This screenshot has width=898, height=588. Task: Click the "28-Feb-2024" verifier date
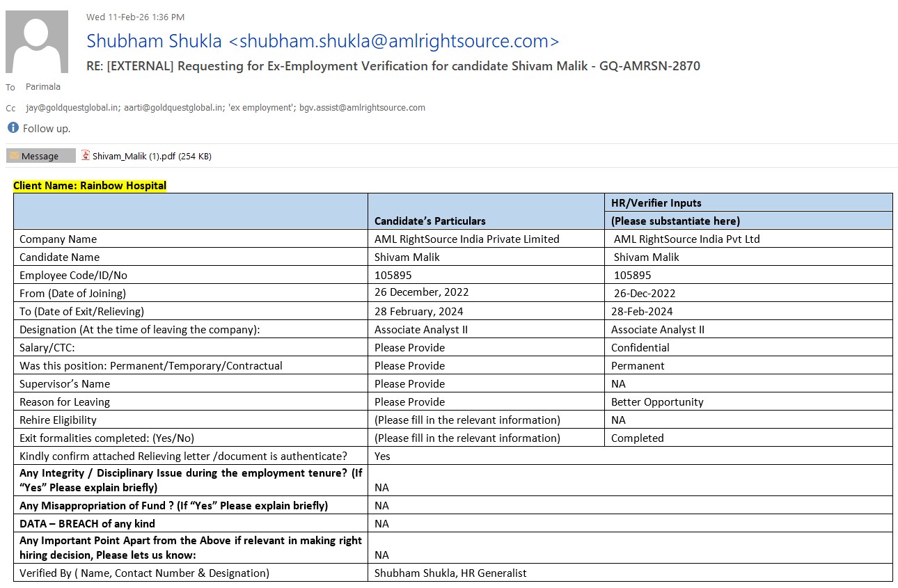[642, 311]
